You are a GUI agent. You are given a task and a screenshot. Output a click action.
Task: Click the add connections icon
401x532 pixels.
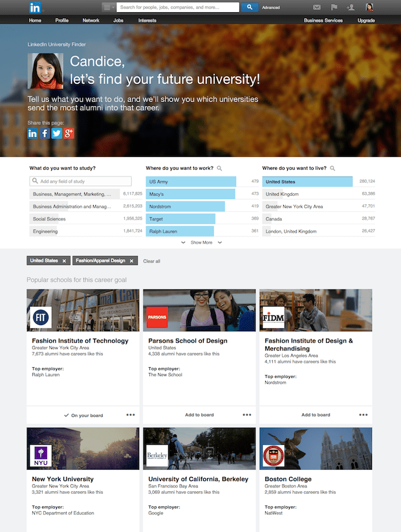click(351, 7)
